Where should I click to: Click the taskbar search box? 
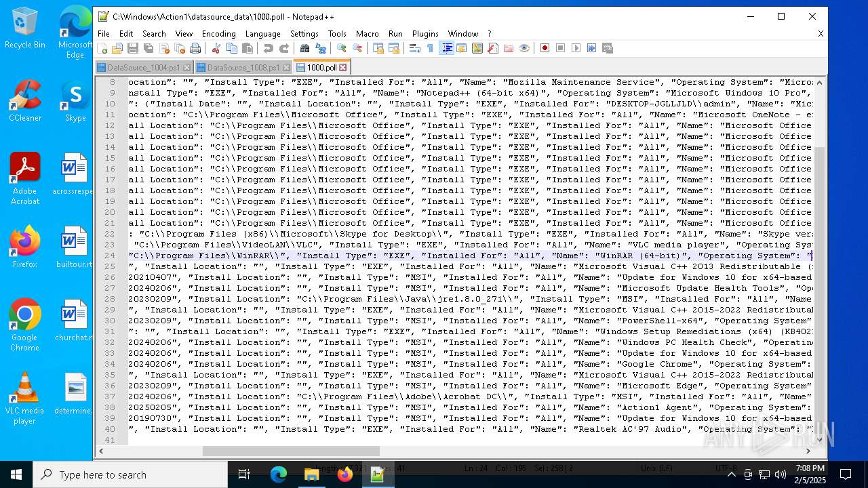[x=130, y=474]
